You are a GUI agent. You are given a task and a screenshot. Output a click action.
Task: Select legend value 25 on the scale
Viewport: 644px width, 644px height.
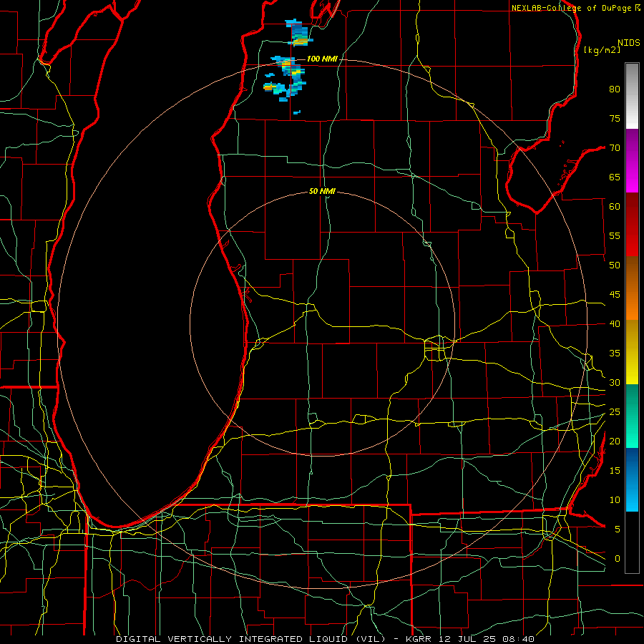click(615, 411)
